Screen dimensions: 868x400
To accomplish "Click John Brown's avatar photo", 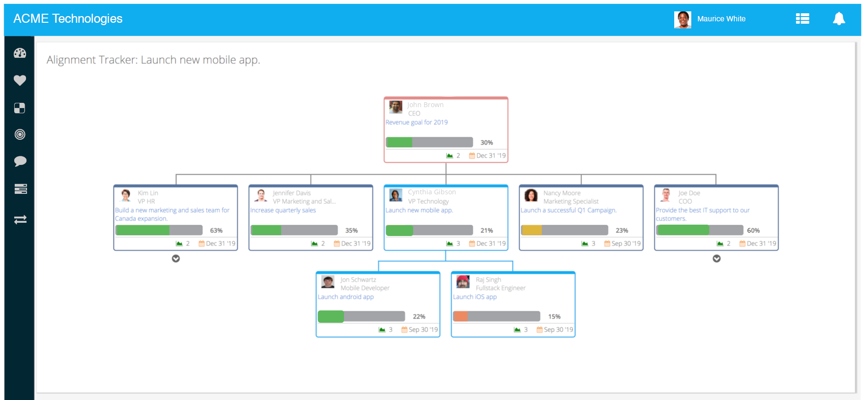I will (396, 107).
